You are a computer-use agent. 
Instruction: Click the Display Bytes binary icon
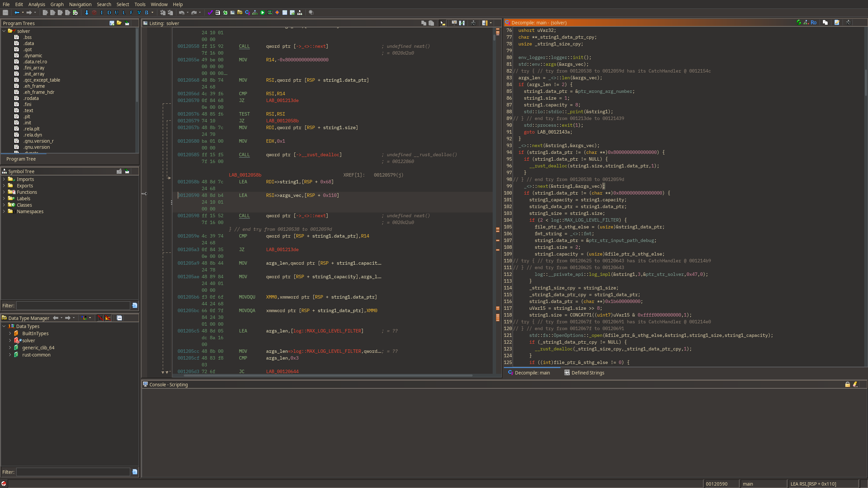click(x=218, y=13)
